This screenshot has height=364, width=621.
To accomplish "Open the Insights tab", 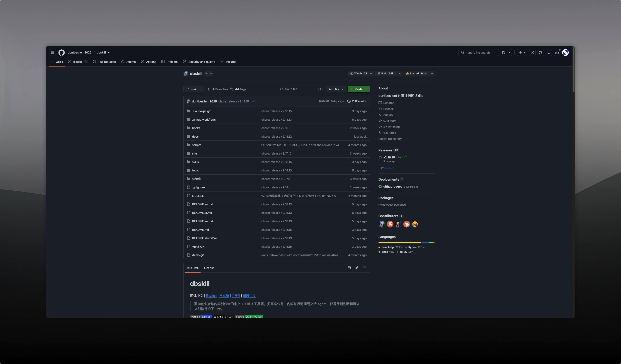I will (x=228, y=62).
